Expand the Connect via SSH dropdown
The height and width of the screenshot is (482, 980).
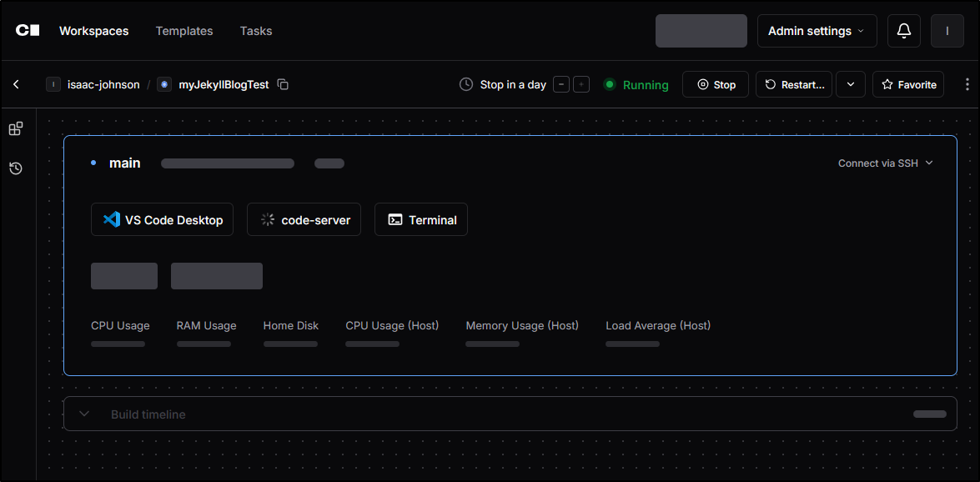pyautogui.click(x=885, y=163)
